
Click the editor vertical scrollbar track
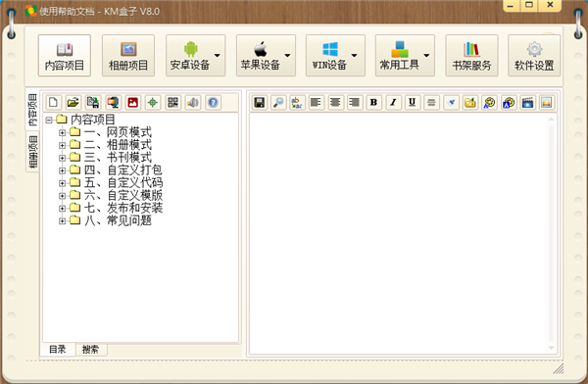coord(551,232)
